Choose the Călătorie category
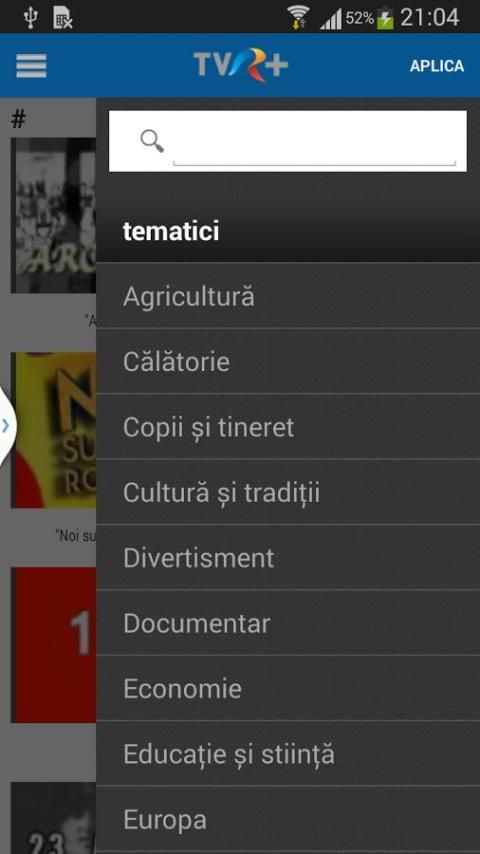This screenshot has width=480, height=854. [288, 361]
